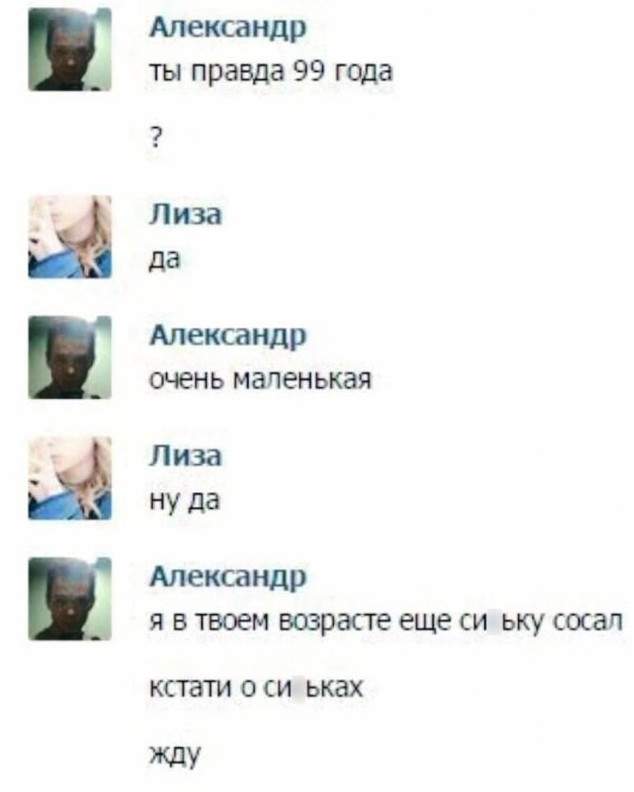Select the message starting 'я в твоем возрасте'
Viewport: 634px width, 792px height.
tap(386, 622)
